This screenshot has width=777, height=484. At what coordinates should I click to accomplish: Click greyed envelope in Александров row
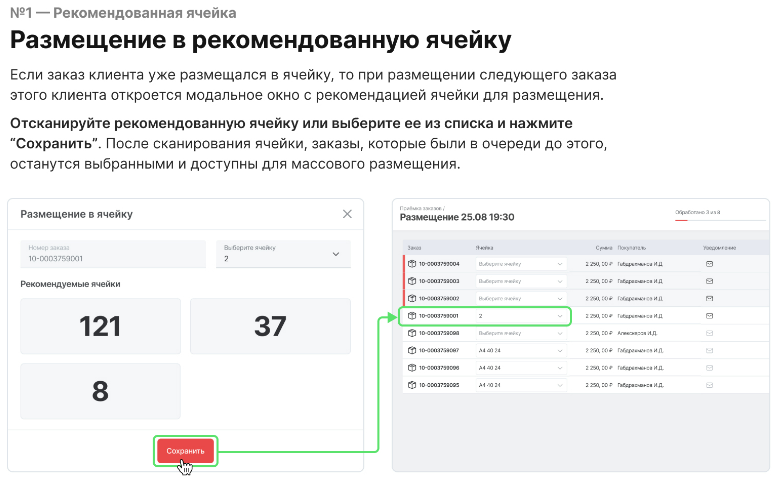coord(709,333)
